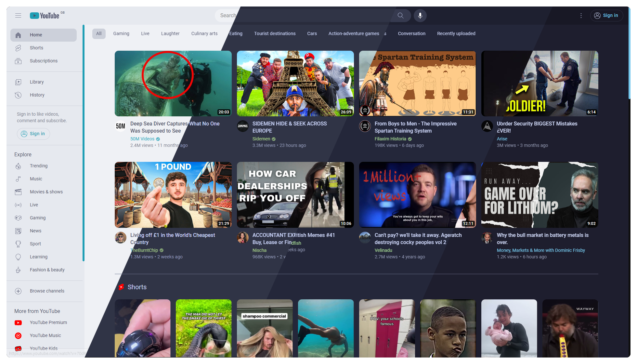Select the Recently uploaded chip
The height and width of the screenshot is (364, 637).
(x=456, y=34)
